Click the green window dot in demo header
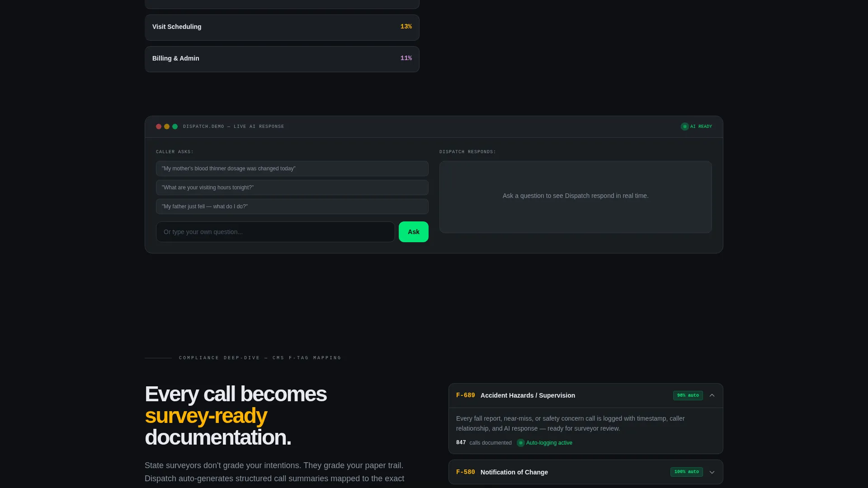The height and width of the screenshot is (488, 868). point(175,127)
